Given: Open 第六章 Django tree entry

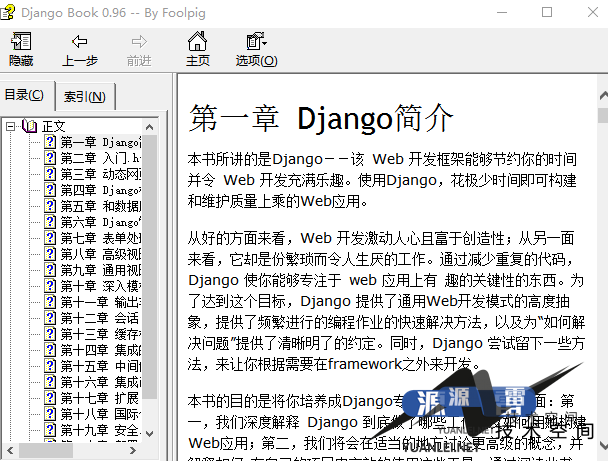Looking at the screenshot, I should (x=101, y=222).
